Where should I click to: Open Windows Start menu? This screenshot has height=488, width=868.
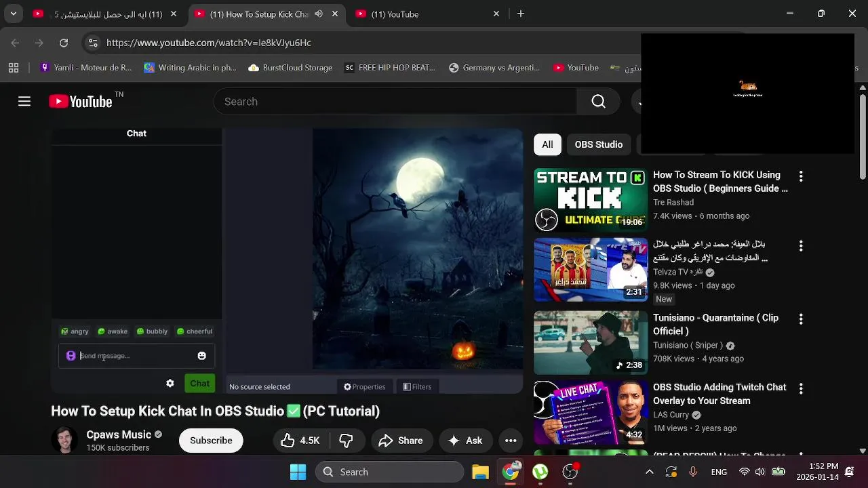click(x=298, y=472)
